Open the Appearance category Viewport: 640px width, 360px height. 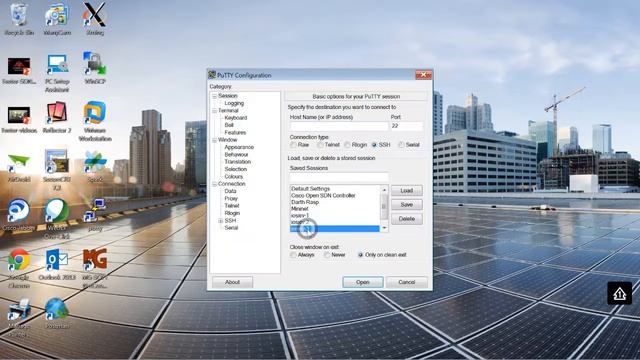click(x=239, y=147)
